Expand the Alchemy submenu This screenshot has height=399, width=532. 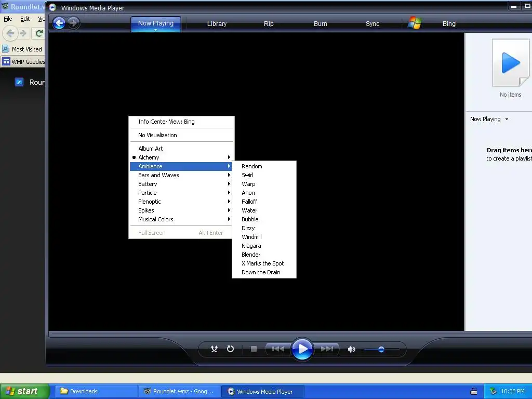pos(181,157)
